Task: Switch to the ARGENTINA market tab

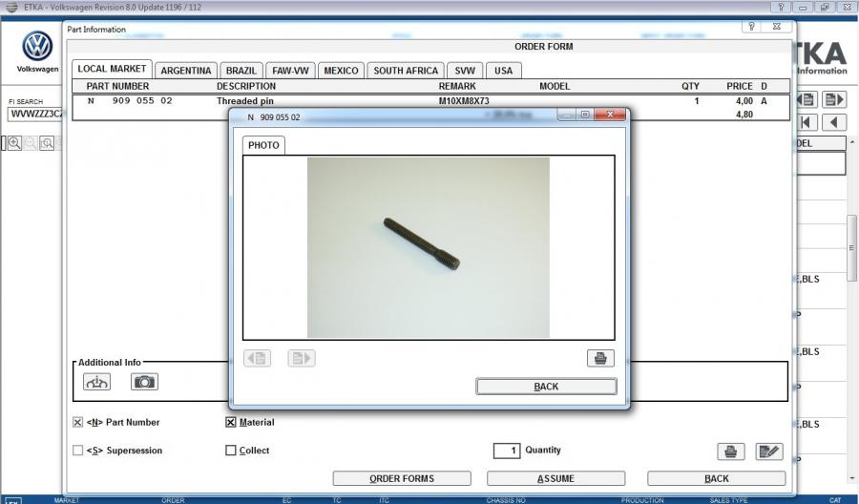Action: pyautogui.click(x=186, y=71)
